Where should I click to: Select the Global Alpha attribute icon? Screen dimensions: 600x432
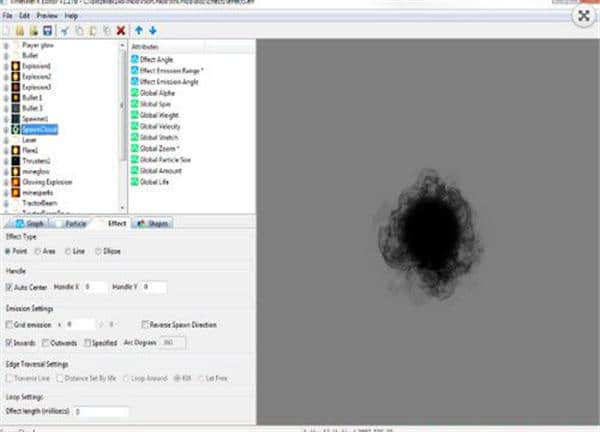135,91
